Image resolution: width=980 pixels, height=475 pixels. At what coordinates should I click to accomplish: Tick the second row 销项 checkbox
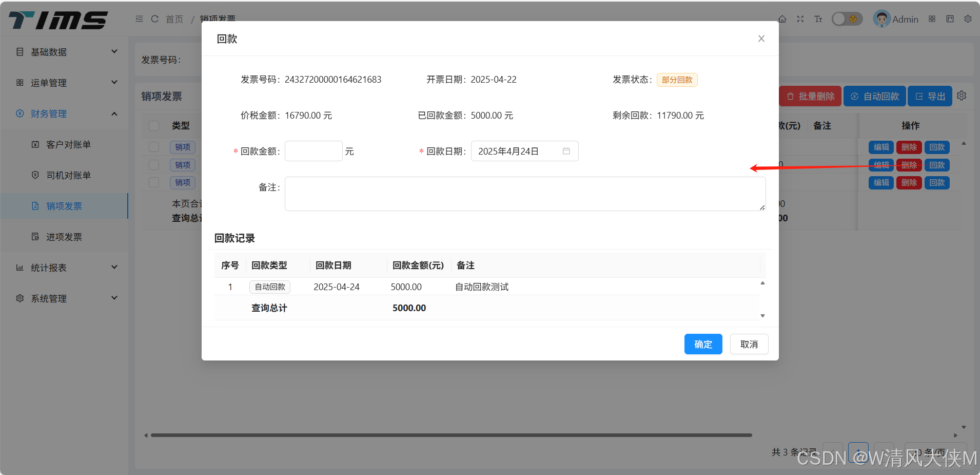tap(154, 164)
